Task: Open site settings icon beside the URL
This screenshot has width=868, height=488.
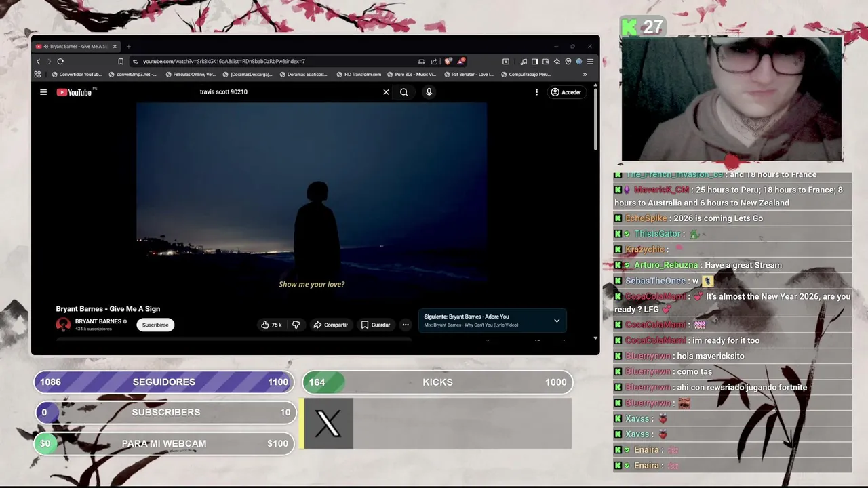Action: pos(136,61)
